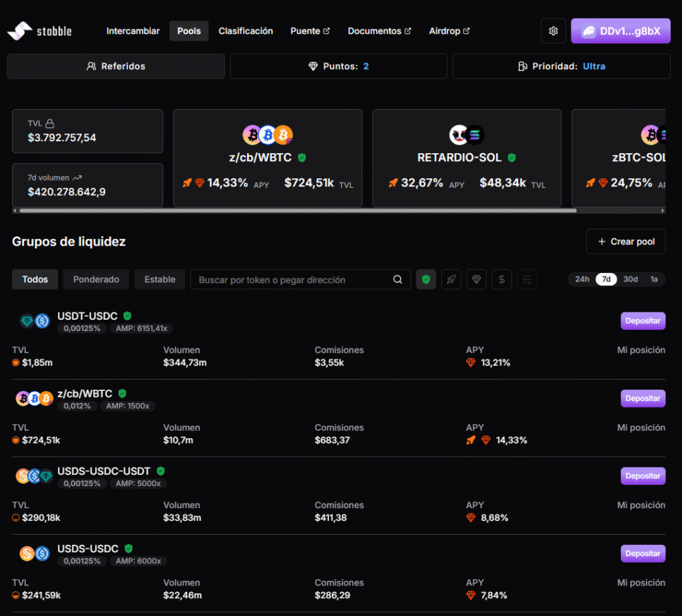
Task: Click Depositar for z/cb/WBTC pool
Action: click(643, 398)
